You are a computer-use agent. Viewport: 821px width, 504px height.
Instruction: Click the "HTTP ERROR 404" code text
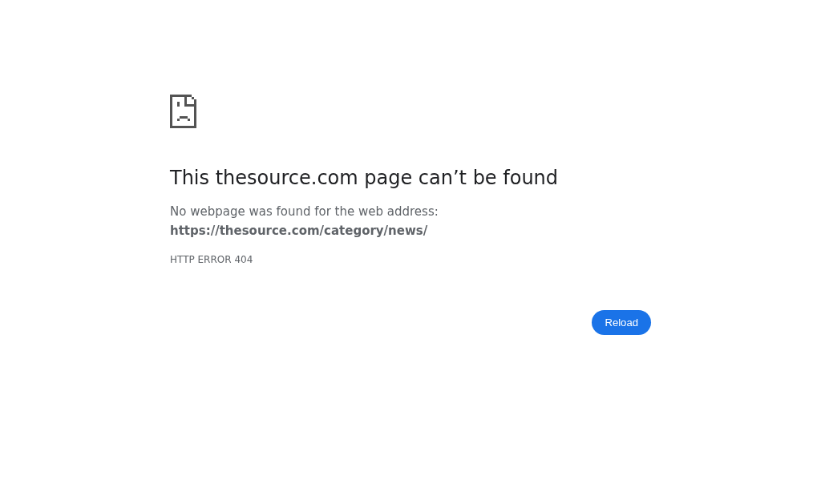pos(211,260)
